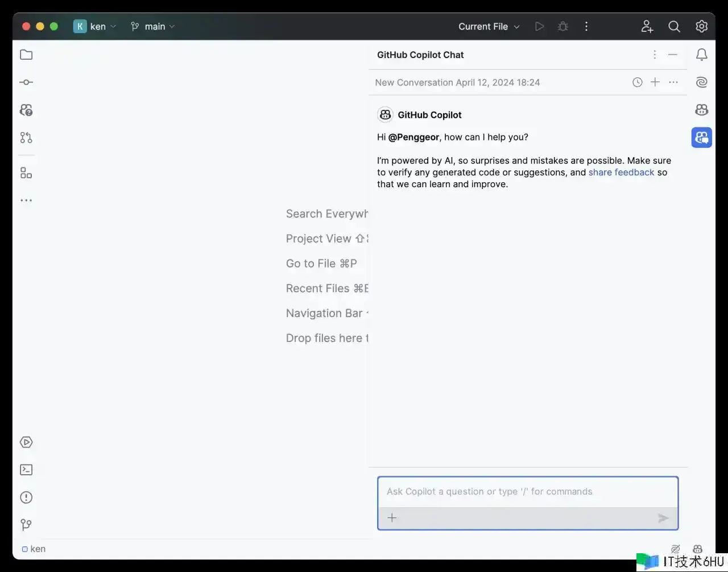Open Search Everywhere magnifier icon
This screenshot has width=728, height=572.
674,26
